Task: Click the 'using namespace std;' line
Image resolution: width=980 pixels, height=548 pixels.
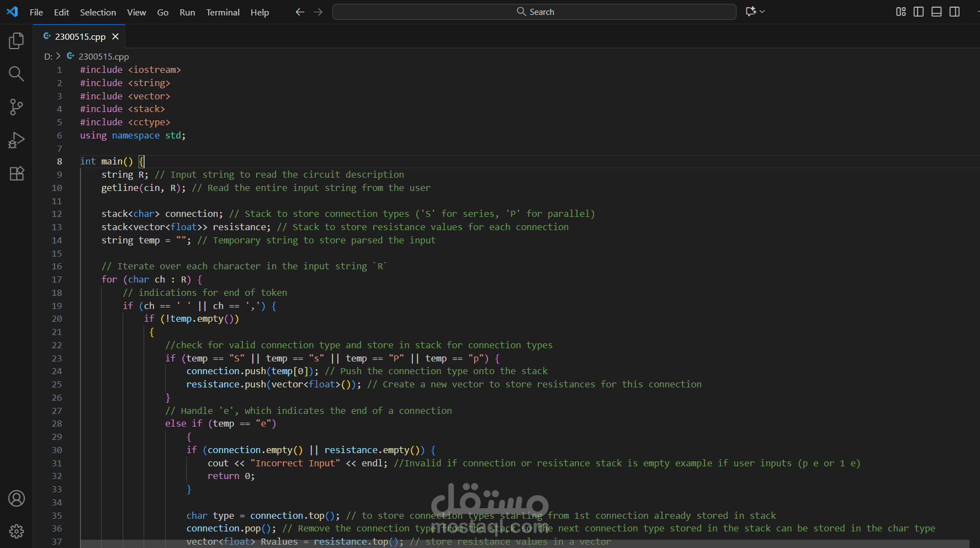Action: 133,135
